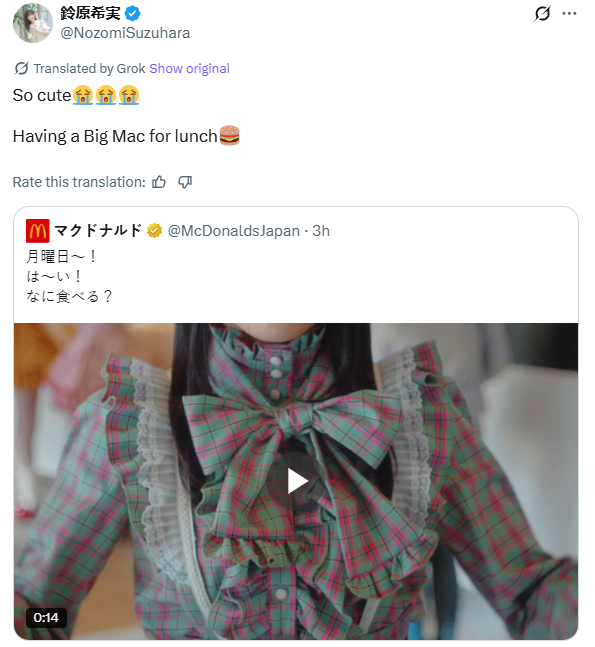Viewport: 595px width, 647px height.
Task: Open the @NozomiSuzuhara handle link
Action: click(125, 33)
